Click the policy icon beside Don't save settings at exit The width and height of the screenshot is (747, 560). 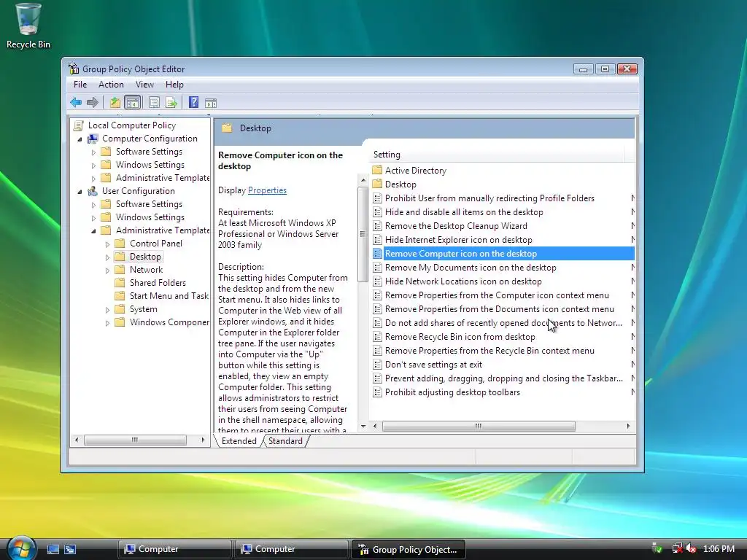(x=377, y=365)
